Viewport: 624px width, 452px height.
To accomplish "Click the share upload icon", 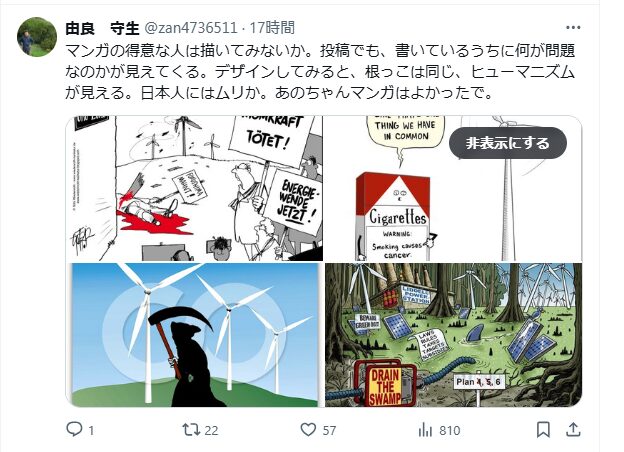I will click(573, 430).
